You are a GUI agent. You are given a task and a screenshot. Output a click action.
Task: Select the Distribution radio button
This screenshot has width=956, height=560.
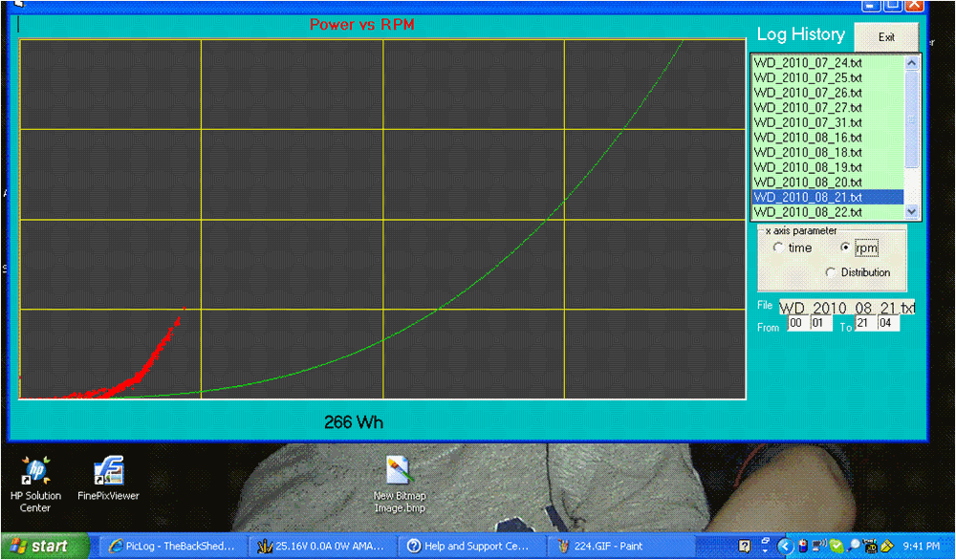click(x=830, y=273)
